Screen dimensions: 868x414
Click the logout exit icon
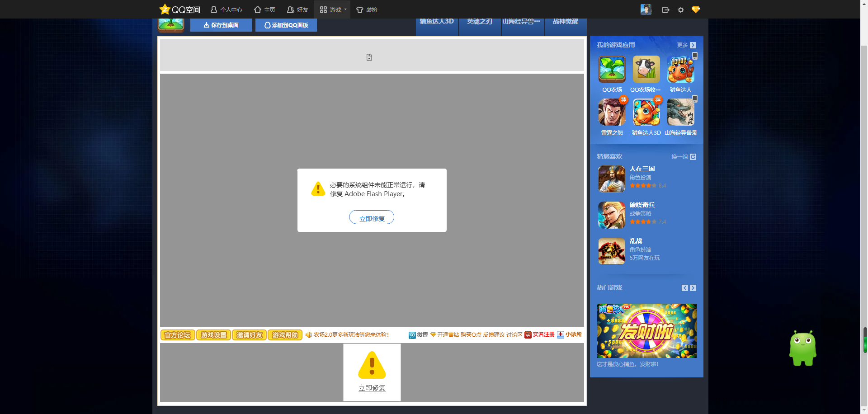[665, 10]
